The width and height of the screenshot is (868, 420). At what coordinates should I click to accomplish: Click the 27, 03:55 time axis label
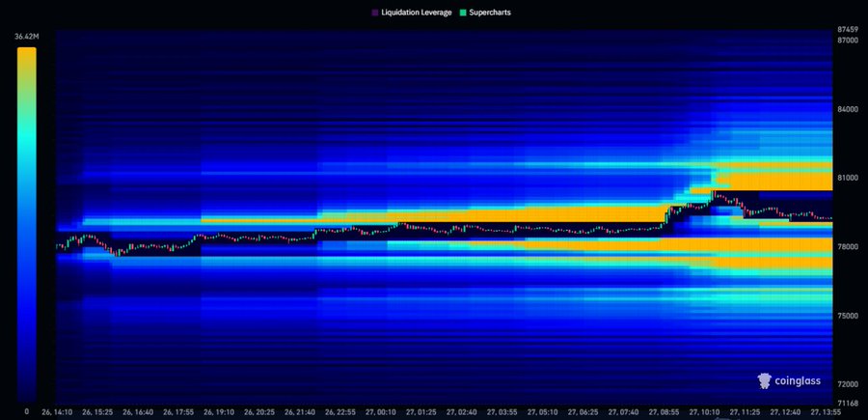[x=502, y=412]
